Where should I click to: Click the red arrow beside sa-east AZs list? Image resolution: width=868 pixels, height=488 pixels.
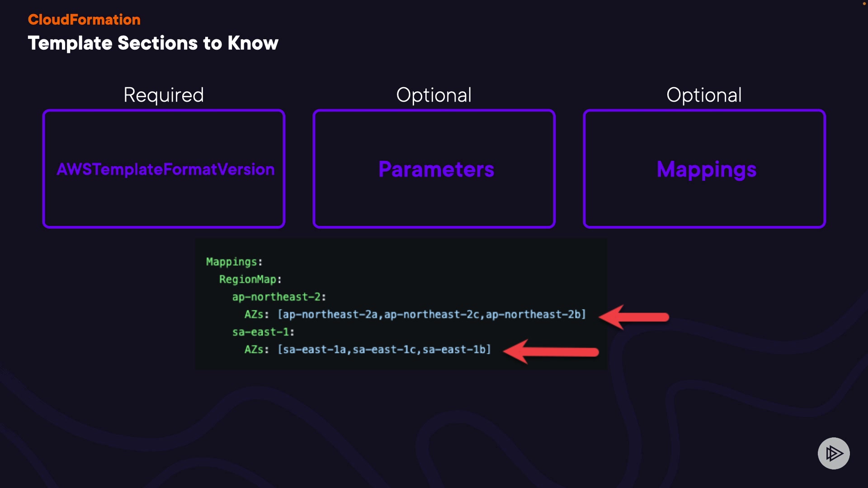(551, 352)
